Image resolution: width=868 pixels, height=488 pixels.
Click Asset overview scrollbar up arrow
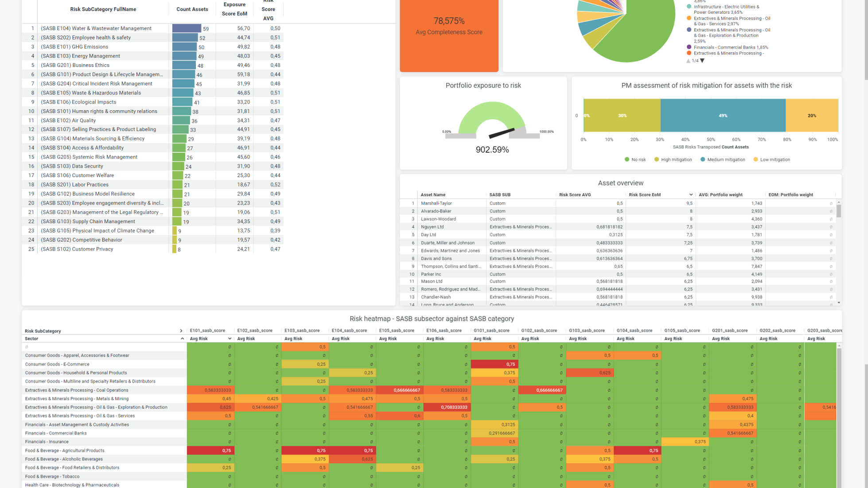[x=839, y=202]
